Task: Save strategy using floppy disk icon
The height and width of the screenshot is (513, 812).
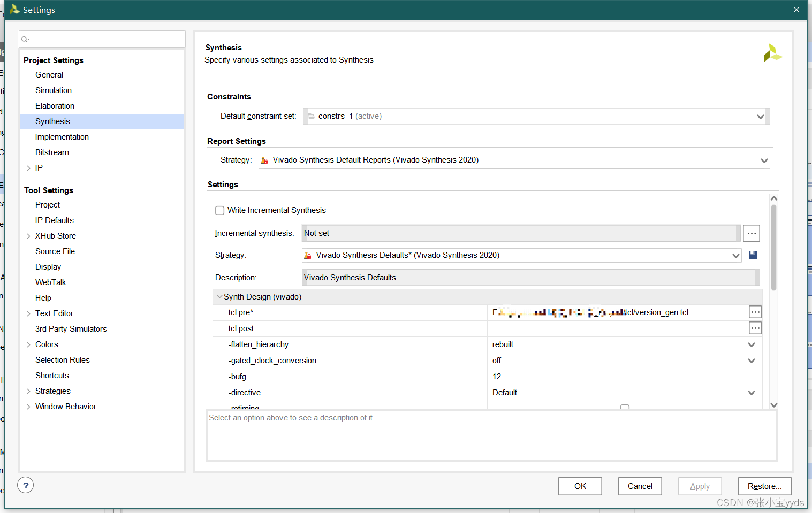Action: [x=753, y=255]
